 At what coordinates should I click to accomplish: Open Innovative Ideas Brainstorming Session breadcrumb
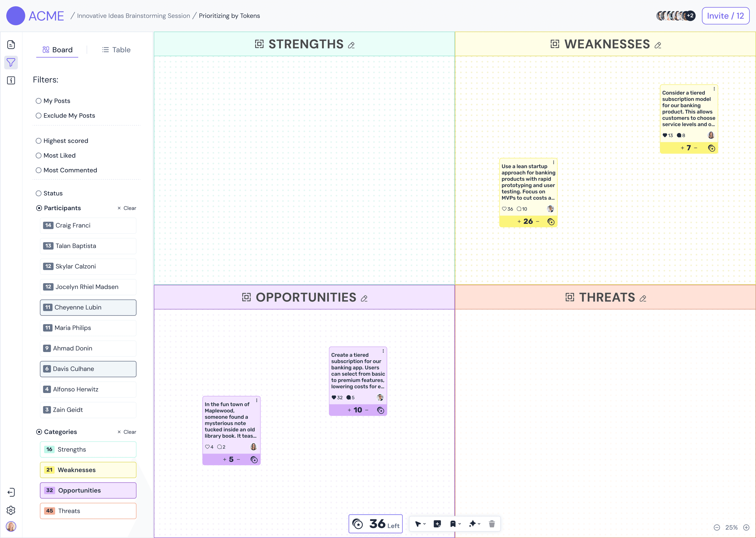[x=133, y=16]
